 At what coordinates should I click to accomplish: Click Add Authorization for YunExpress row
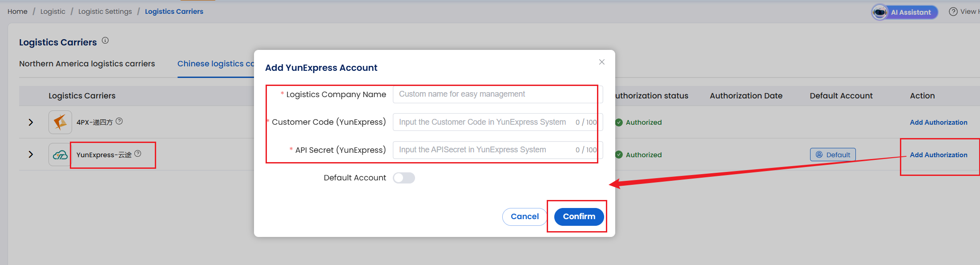click(x=938, y=155)
